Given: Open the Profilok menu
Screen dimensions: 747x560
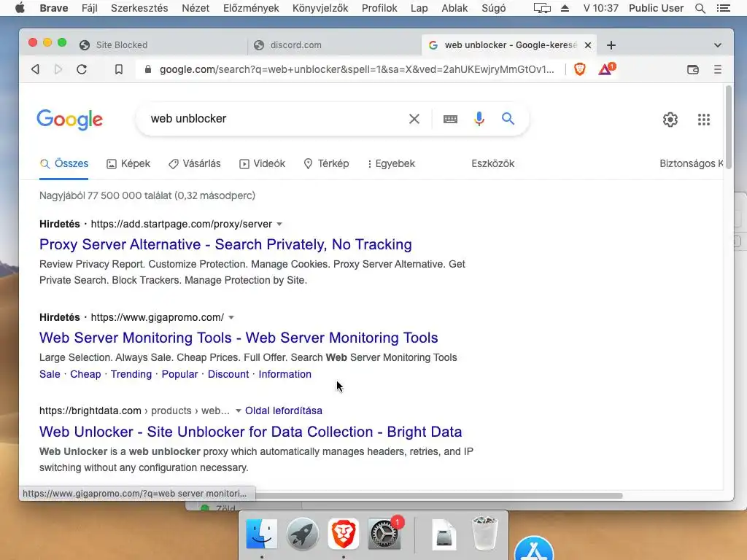Looking at the screenshot, I should coord(379,8).
